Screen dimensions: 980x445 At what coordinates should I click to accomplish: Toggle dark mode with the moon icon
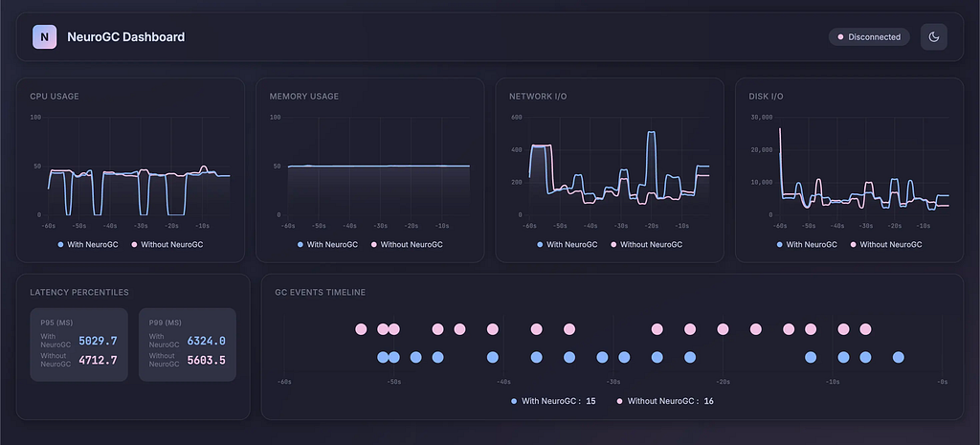point(934,37)
